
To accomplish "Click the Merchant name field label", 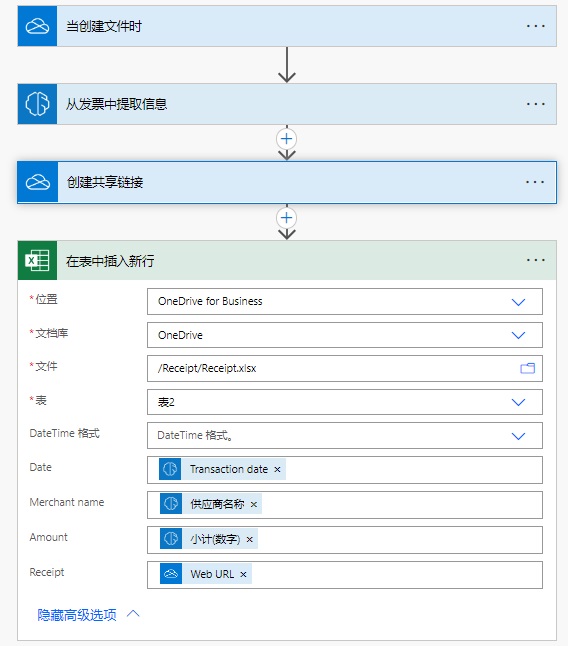I will (67, 502).
